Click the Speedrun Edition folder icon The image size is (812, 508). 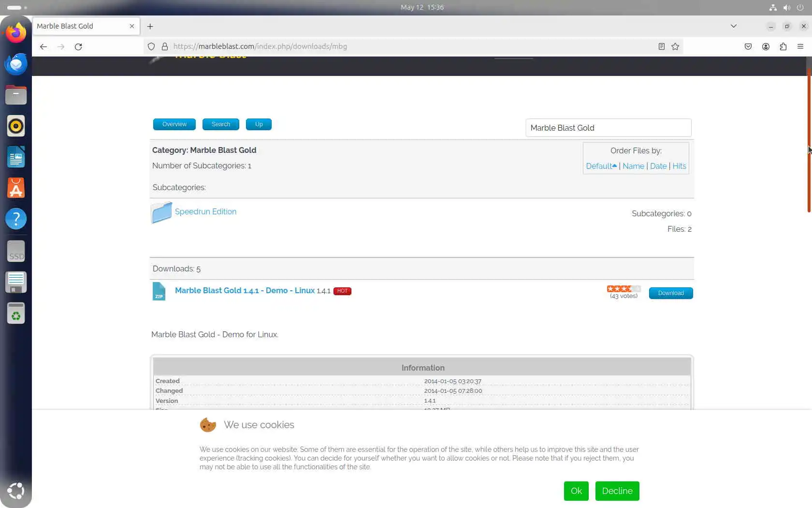pos(161,212)
